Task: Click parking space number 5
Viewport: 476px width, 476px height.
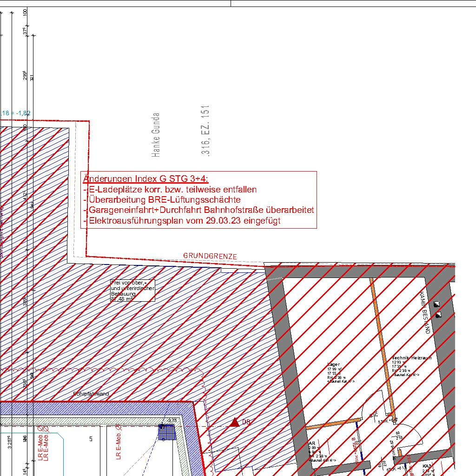Action: (x=91, y=439)
